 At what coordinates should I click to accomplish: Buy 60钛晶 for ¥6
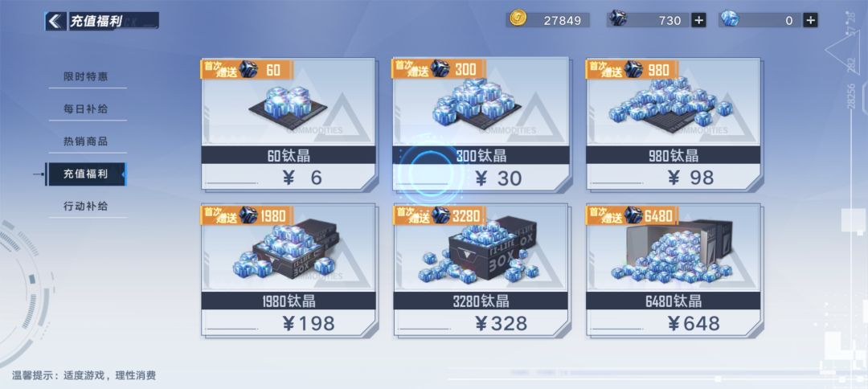[289, 125]
